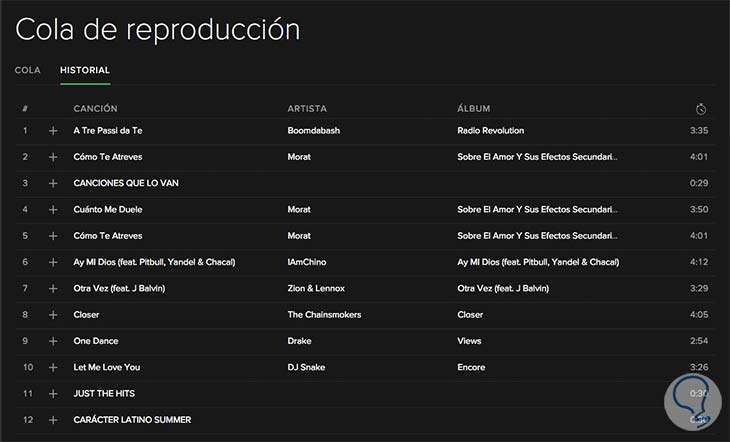This screenshot has width=730, height=442.
Task: Sort list by Álbum column header
Action: (473, 108)
